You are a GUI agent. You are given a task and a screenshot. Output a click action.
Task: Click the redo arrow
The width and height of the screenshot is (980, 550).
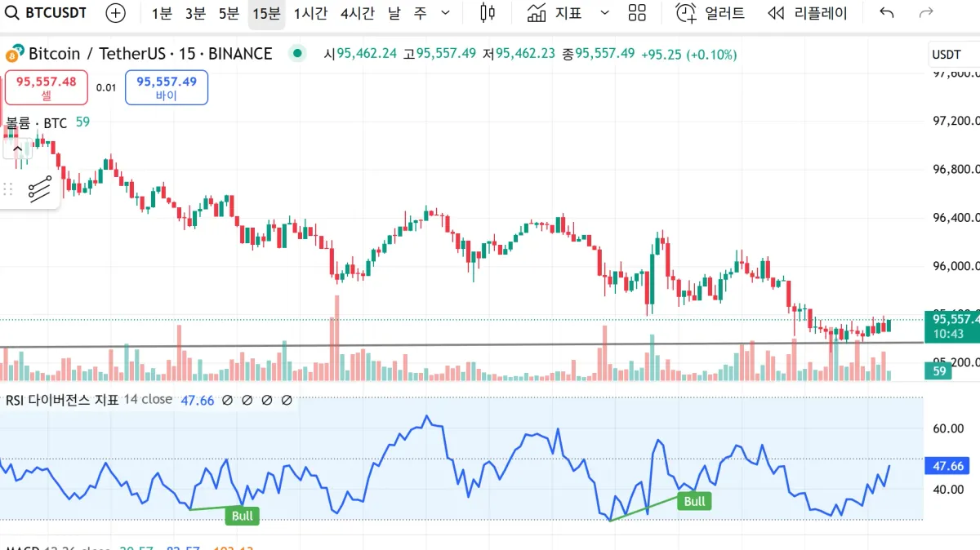pyautogui.click(x=926, y=13)
